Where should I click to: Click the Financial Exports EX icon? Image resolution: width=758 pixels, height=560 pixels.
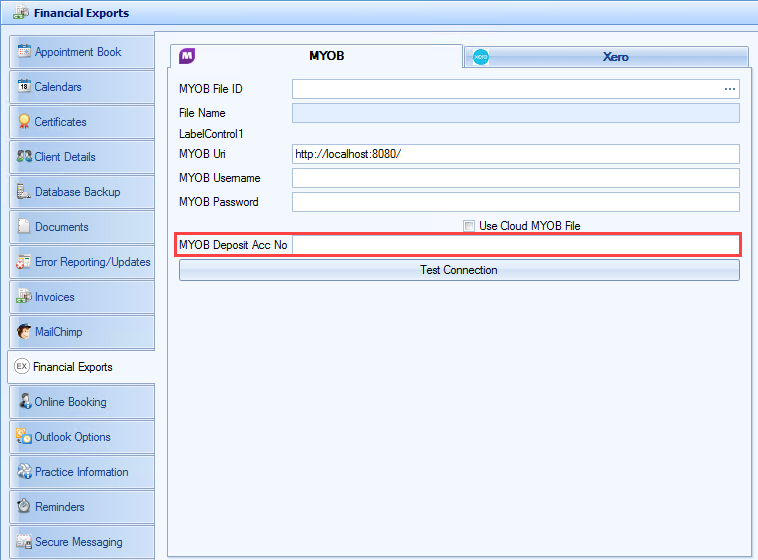22,366
